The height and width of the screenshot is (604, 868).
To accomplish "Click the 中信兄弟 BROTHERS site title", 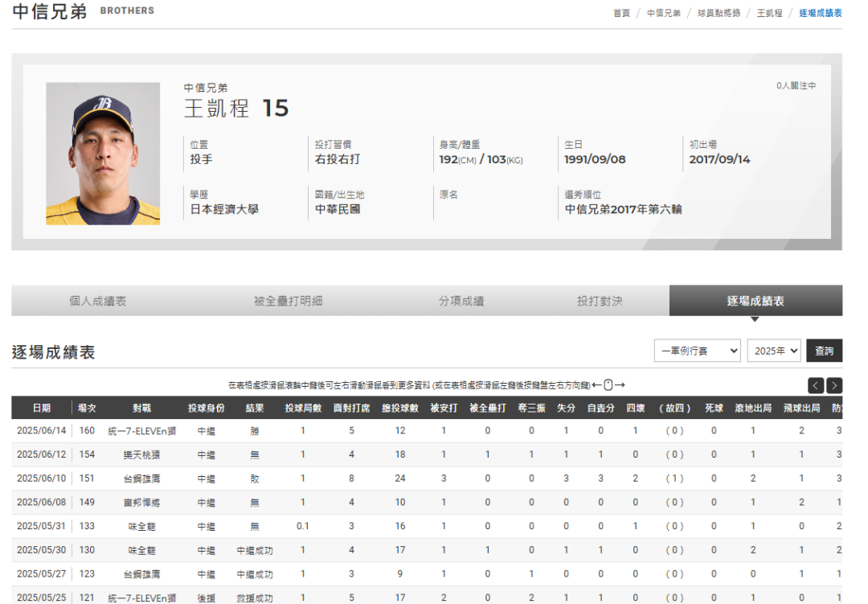I will 83,11.
